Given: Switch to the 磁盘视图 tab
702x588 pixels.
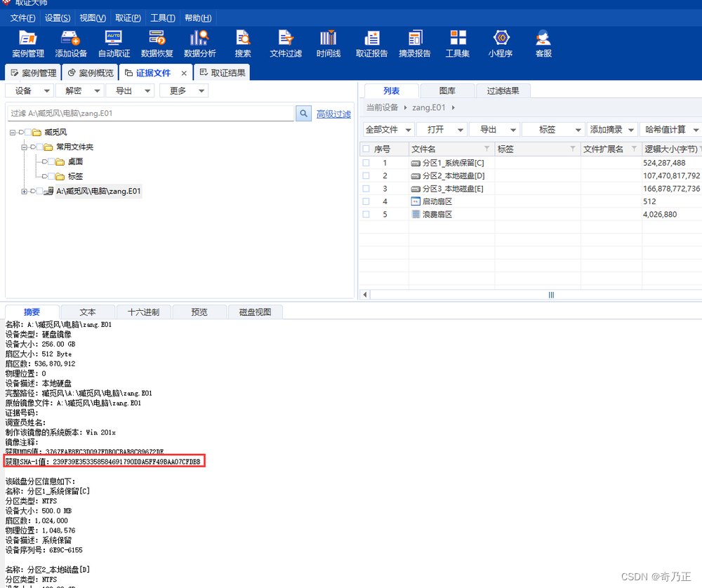Looking at the screenshot, I should [x=256, y=312].
